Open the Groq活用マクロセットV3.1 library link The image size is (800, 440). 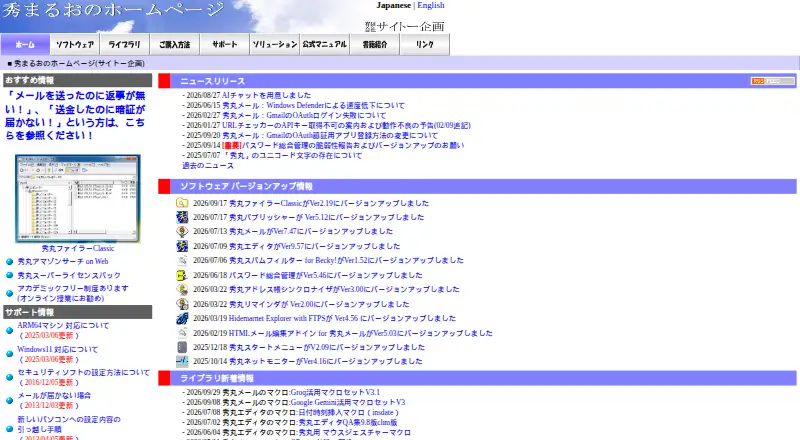(x=335, y=392)
